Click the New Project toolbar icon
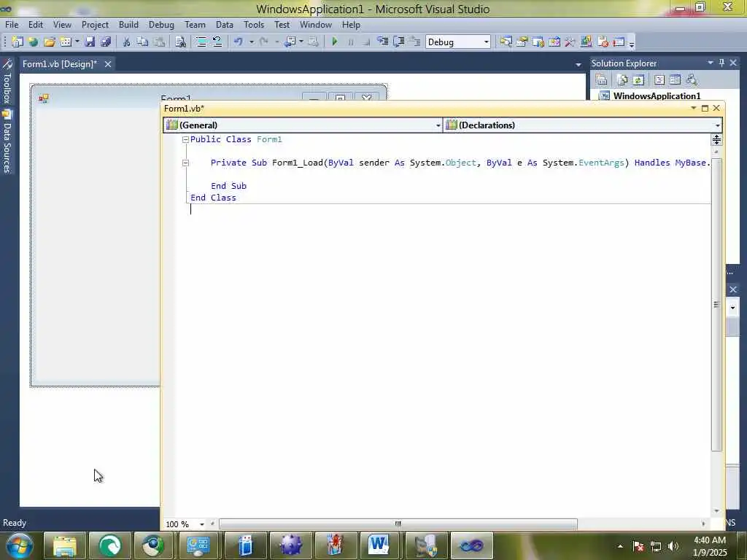 [x=18, y=42]
